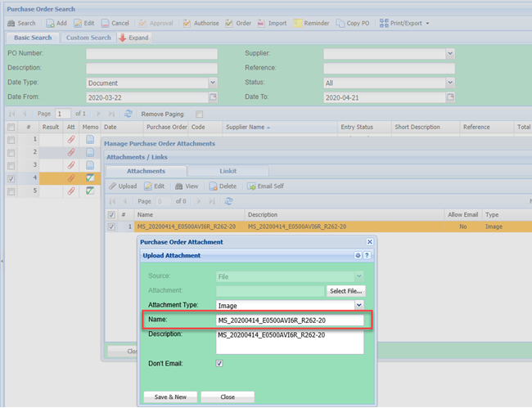This screenshot has width=532, height=408.
Task: Switch to the Custom Search tab
Action: 88,38
